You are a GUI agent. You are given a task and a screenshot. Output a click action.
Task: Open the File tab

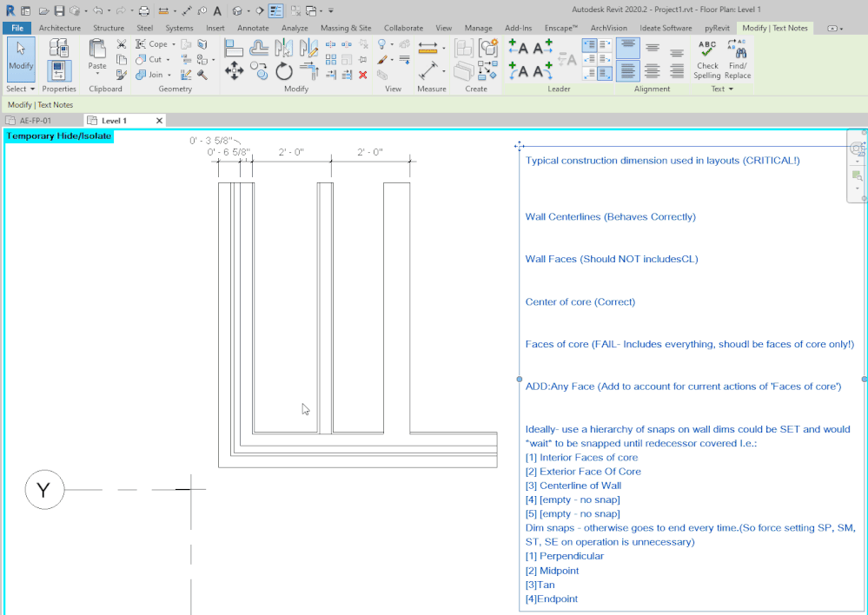point(17,28)
